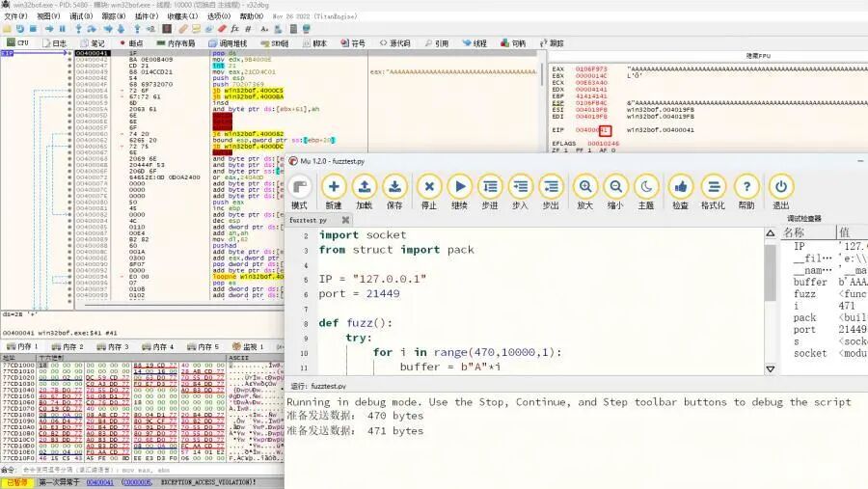
Task: Switch to the 断点 (Breakpoints) tab
Action: 131,42
